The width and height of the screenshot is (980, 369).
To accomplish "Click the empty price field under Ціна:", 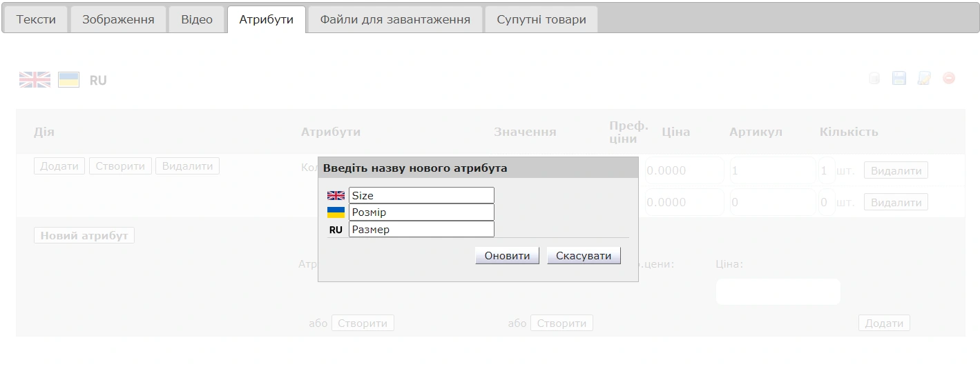I will (x=778, y=292).
